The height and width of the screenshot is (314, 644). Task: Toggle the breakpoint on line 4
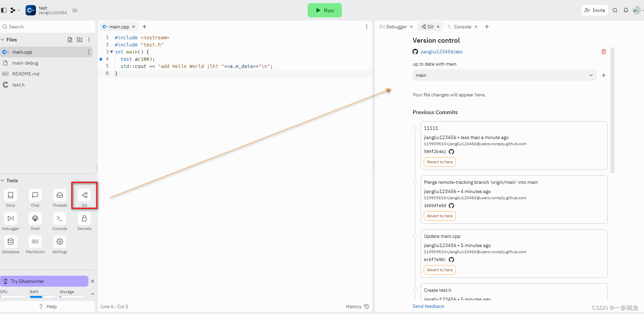[x=101, y=59]
